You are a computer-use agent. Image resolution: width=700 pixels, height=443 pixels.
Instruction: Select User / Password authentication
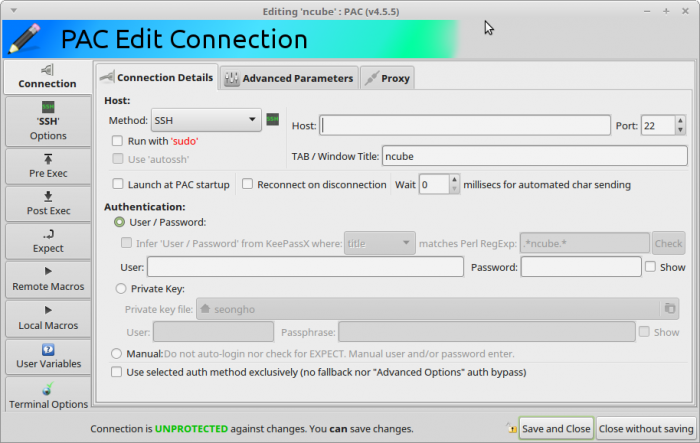tap(119, 222)
